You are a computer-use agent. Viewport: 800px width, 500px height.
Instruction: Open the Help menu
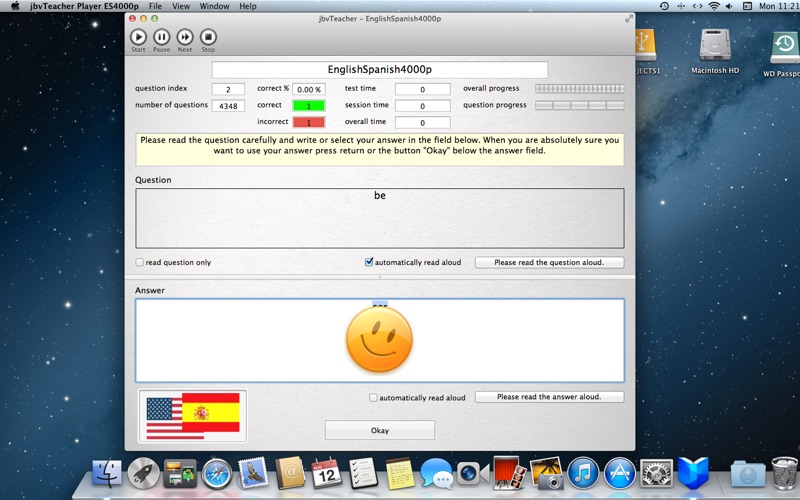click(x=248, y=6)
